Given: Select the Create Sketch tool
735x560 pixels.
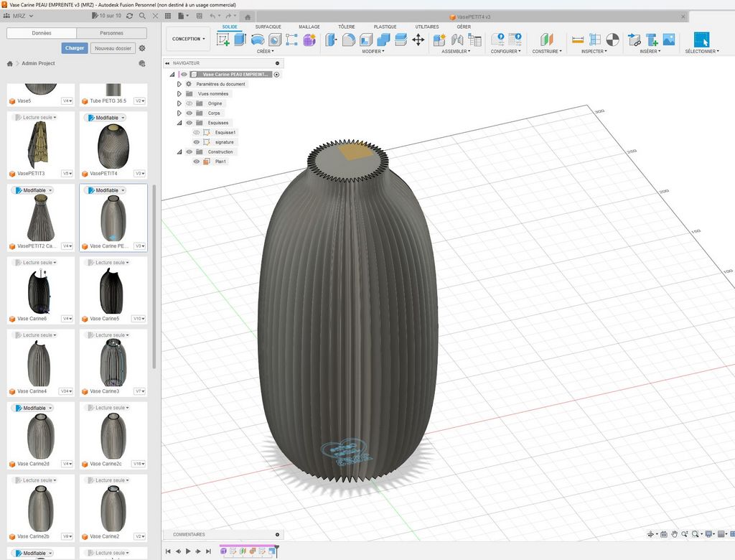Looking at the screenshot, I should 223,39.
